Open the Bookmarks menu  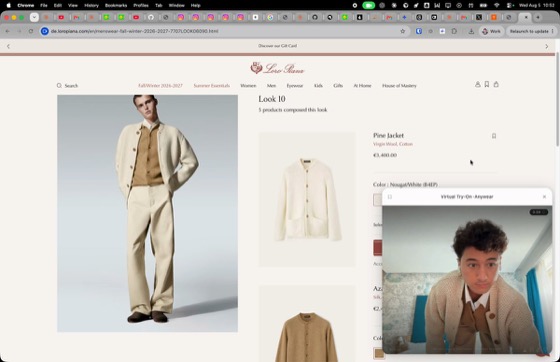point(116,5)
